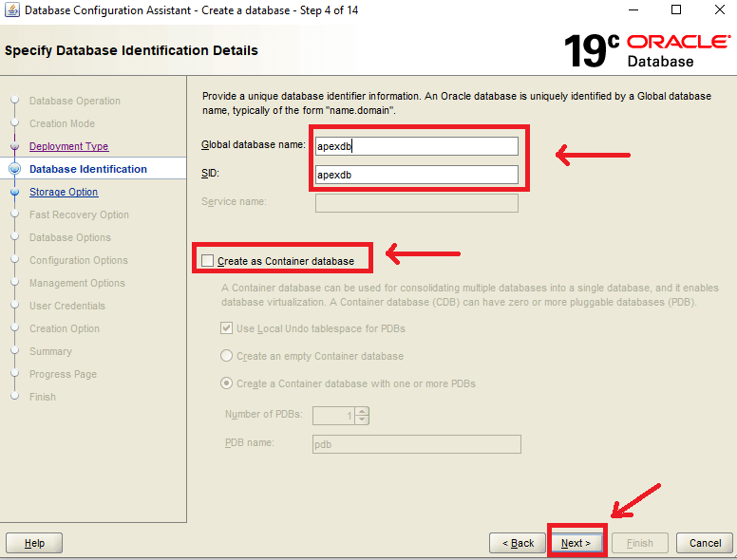
Task: Toggle Use Local Undo tablespace for PDBs
Action: 227,328
